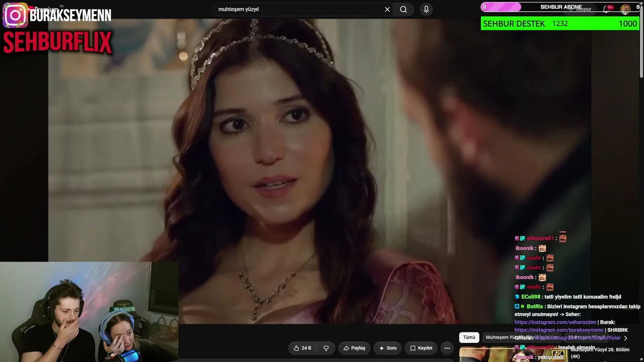The image size is (644, 362).
Task: Clear the YouTube search text
Action: tap(387, 10)
